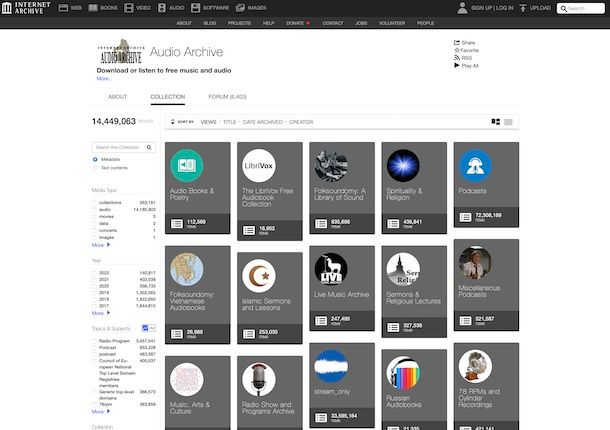This screenshot has height=430, width=610.
Task: Switch to tile view layout icon
Action: click(x=496, y=122)
